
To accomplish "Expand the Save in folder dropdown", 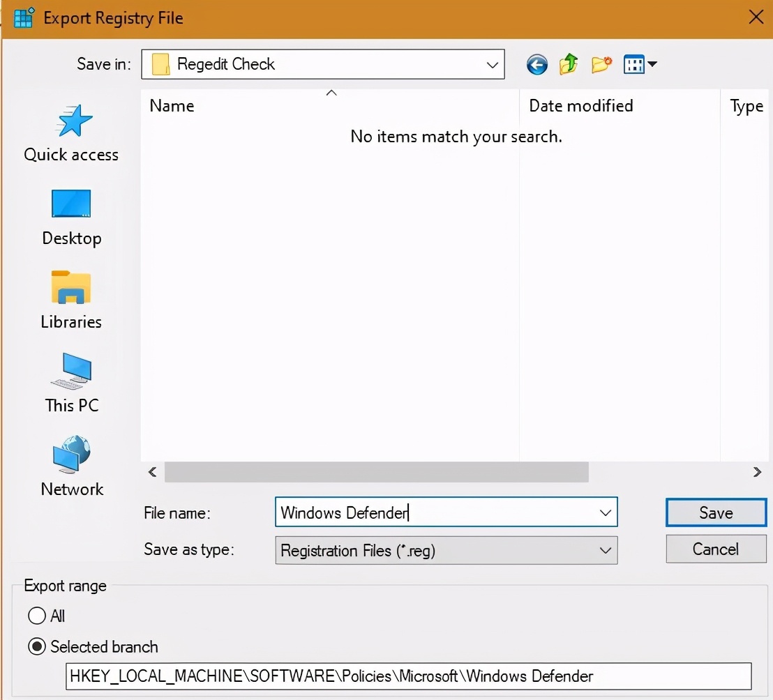I will (492, 65).
